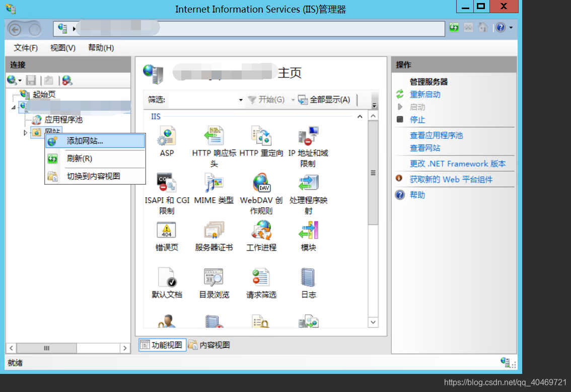571x392 pixels.
Task: Open ISAPI 和 CGI 限制 feature
Action: 167,194
